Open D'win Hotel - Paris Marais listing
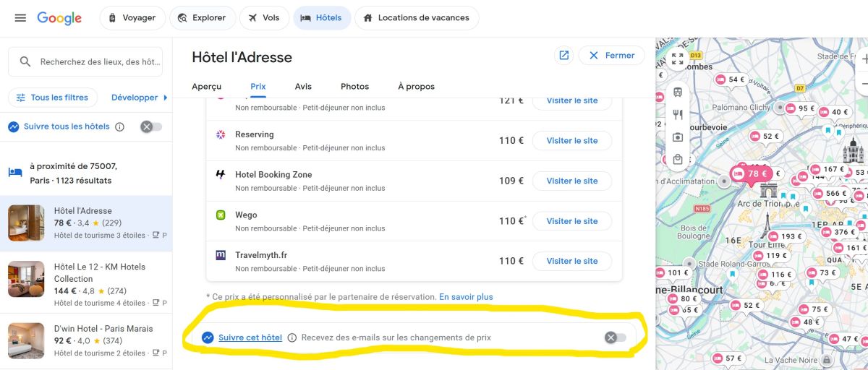The width and height of the screenshot is (868, 370). pos(86,341)
